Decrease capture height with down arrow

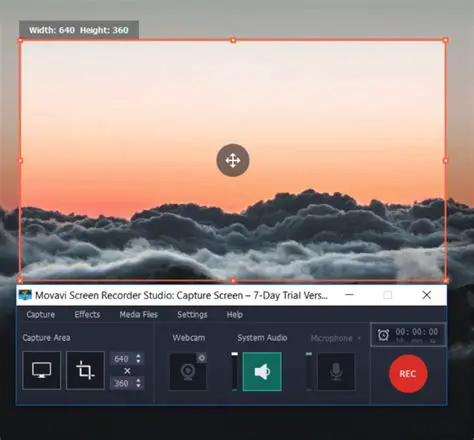click(x=138, y=386)
